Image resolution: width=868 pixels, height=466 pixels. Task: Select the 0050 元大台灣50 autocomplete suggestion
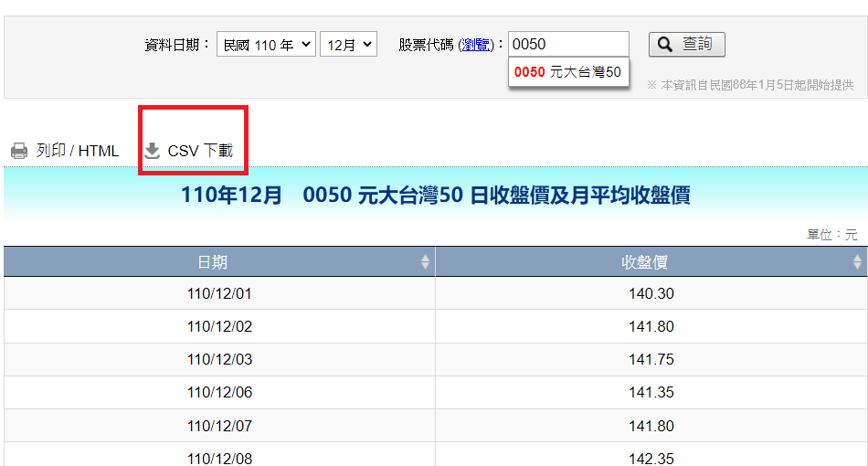point(568,72)
